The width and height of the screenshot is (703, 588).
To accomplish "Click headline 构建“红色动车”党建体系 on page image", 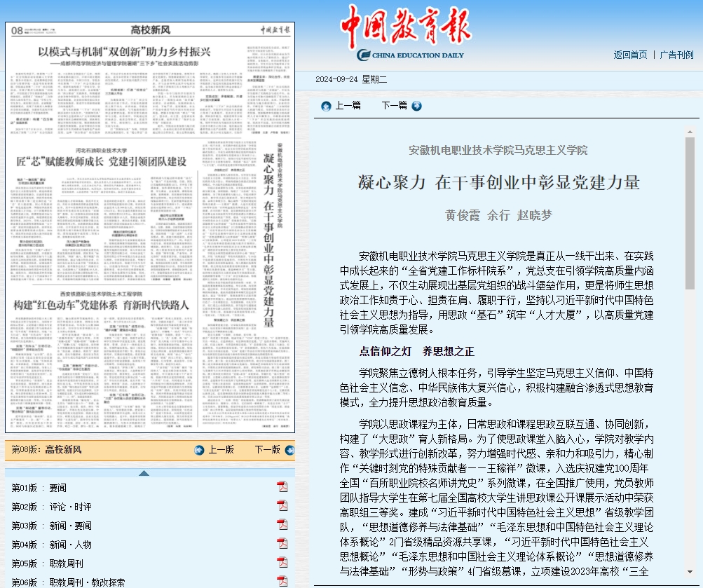I will [x=102, y=305].
